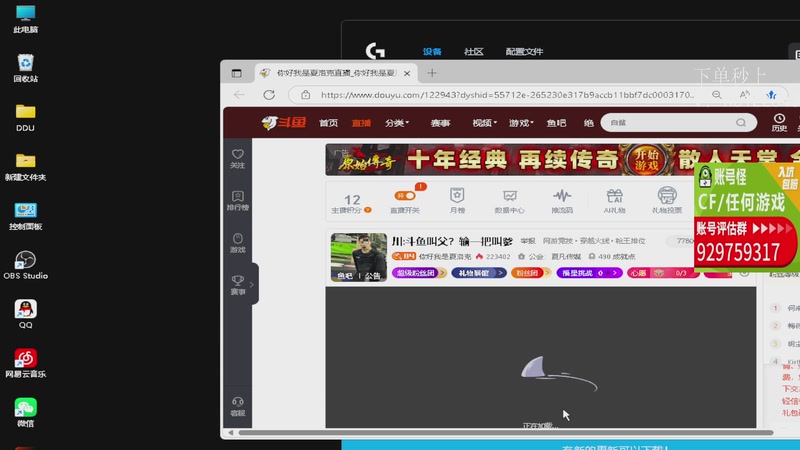This screenshot has width=800, height=450.
Task: Click the read aloud icon in the address bar
Action: [744, 95]
